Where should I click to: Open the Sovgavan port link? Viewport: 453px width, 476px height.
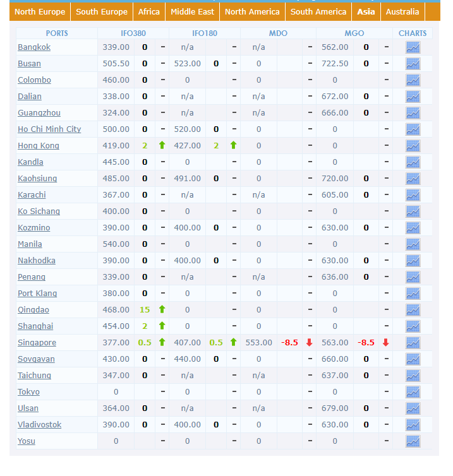pyautogui.click(x=36, y=359)
